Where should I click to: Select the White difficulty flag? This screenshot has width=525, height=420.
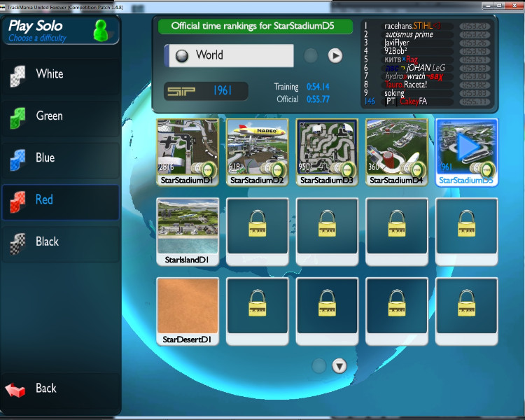[x=17, y=75]
